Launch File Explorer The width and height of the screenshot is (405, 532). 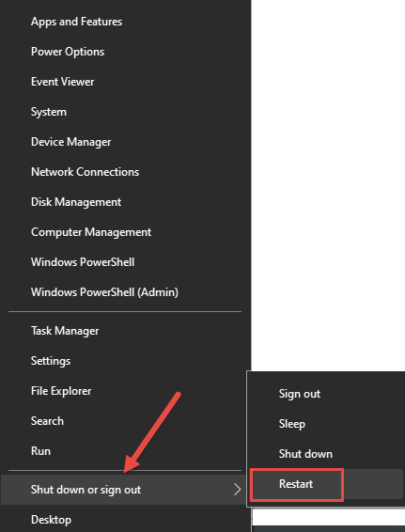pyautogui.click(x=126, y=391)
